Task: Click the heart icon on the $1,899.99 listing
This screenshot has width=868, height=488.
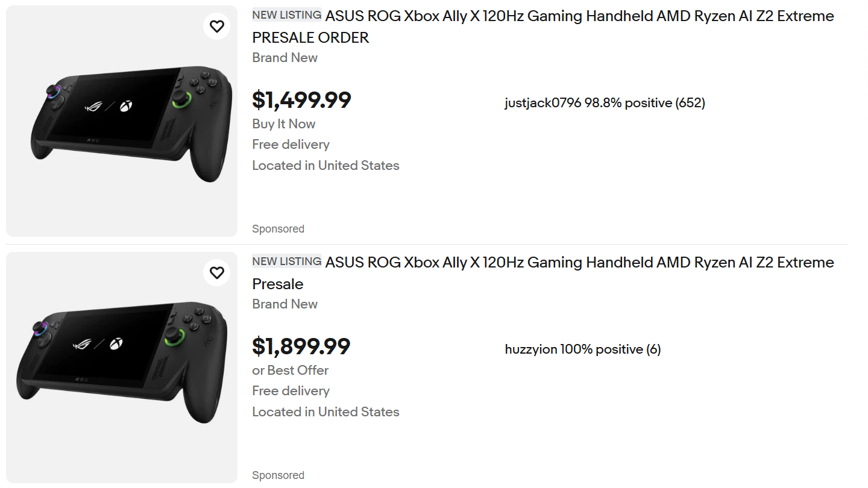Action: pos(217,273)
